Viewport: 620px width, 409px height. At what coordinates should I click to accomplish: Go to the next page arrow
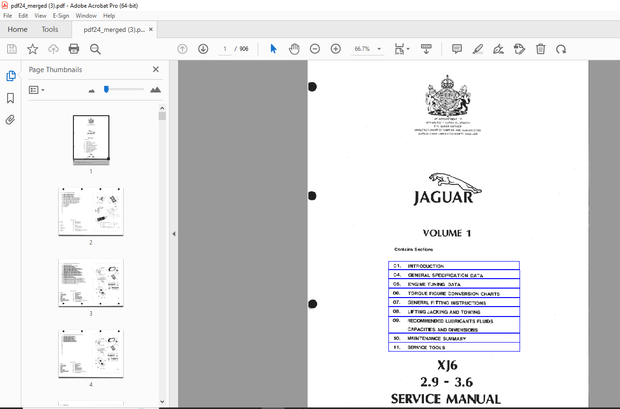click(x=203, y=49)
